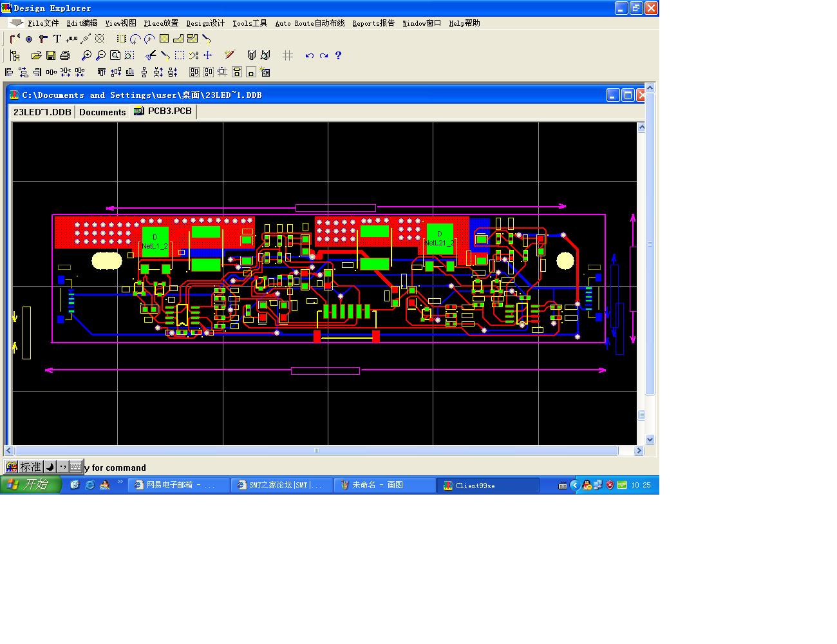Click the select inside area icon
The image size is (837, 644).
click(x=180, y=55)
